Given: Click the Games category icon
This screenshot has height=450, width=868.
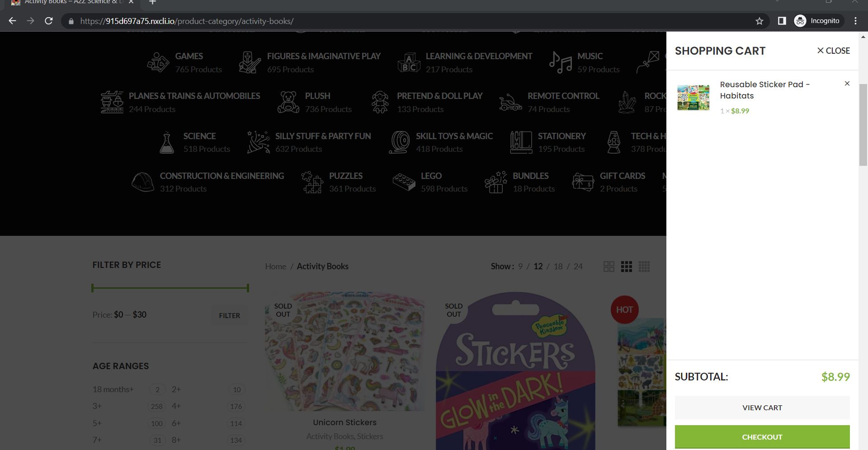Looking at the screenshot, I should point(158,62).
